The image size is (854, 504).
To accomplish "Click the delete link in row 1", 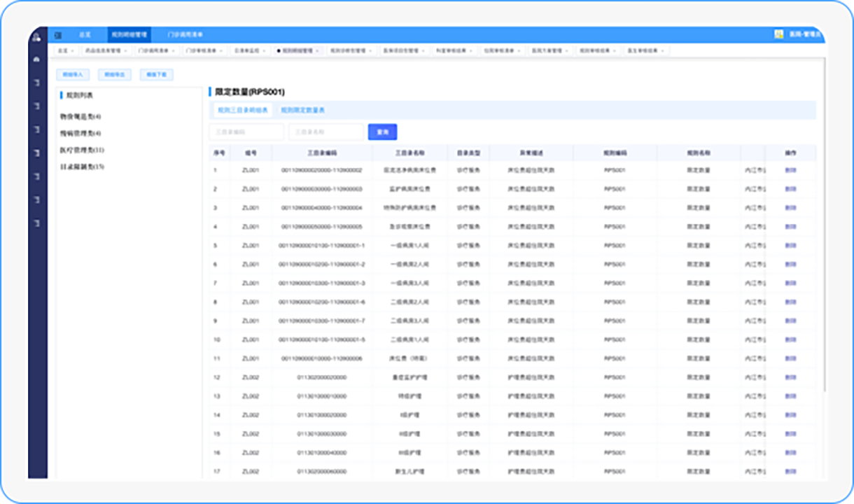I will tap(790, 170).
